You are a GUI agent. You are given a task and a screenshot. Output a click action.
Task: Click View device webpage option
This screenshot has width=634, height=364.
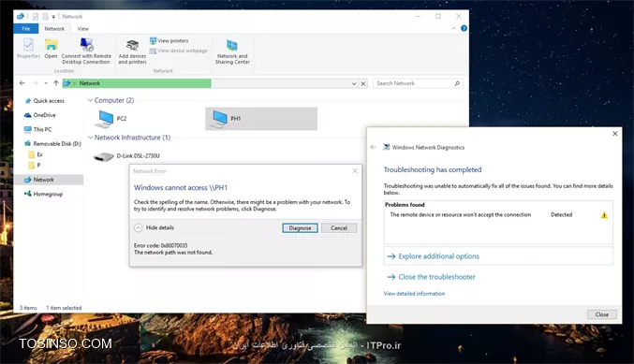point(178,51)
